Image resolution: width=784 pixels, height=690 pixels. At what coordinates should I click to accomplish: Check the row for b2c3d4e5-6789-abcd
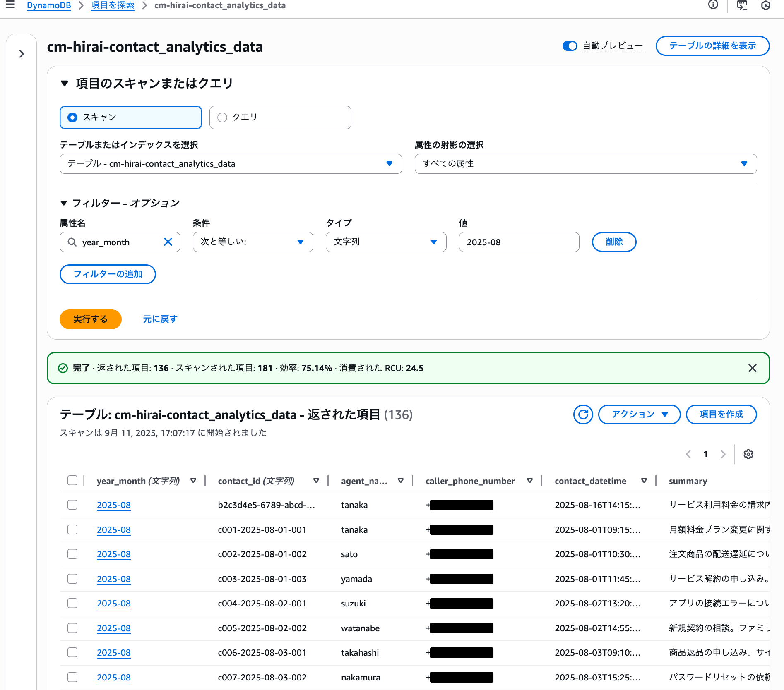tap(72, 505)
